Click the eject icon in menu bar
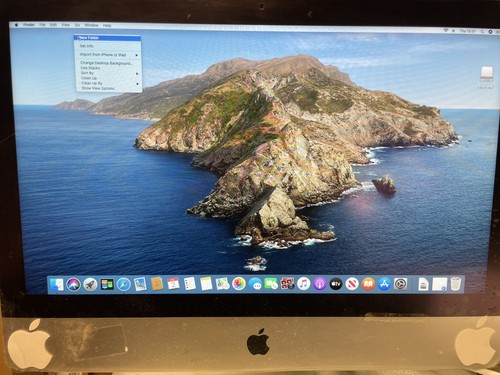 click(x=453, y=31)
